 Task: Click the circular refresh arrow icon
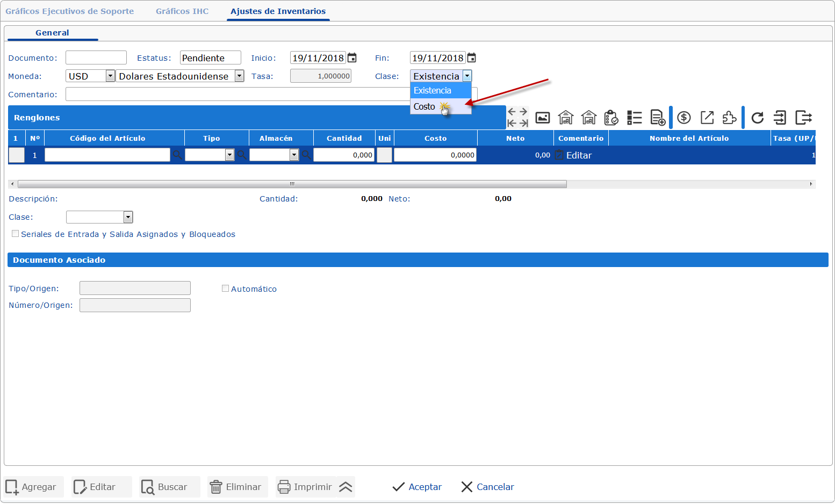[757, 118]
